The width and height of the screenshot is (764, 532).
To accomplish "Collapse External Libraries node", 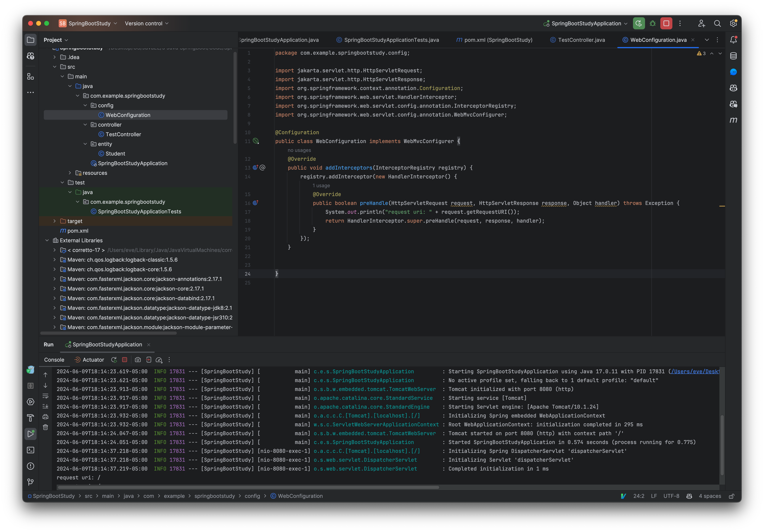I will pyautogui.click(x=47, y=240).
